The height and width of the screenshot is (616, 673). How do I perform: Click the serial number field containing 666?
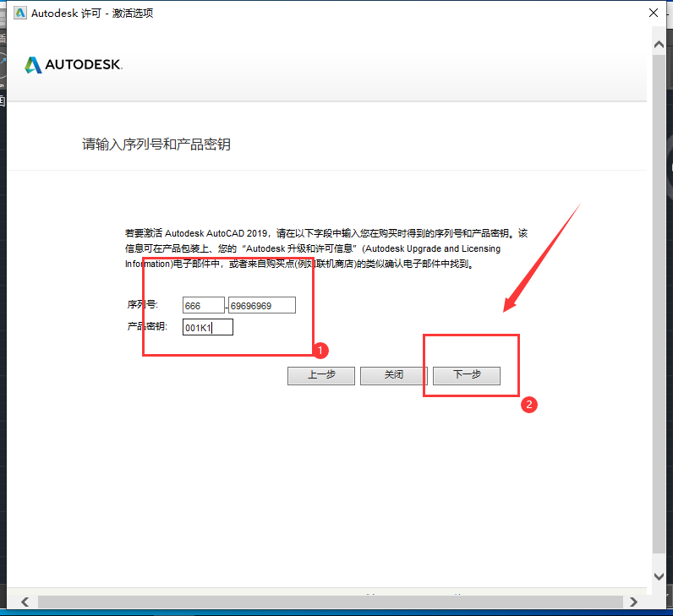point(203,305)
